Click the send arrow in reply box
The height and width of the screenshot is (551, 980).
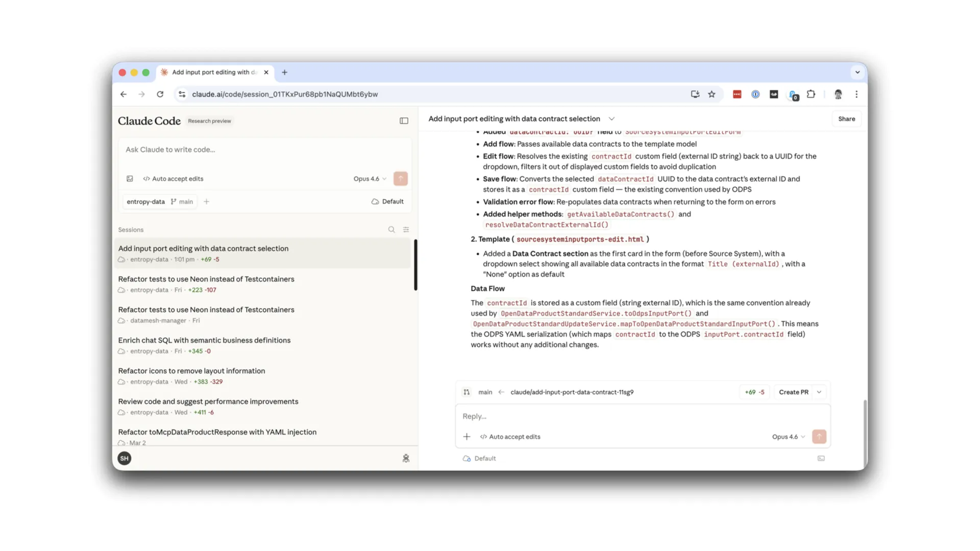coord(819,436)
